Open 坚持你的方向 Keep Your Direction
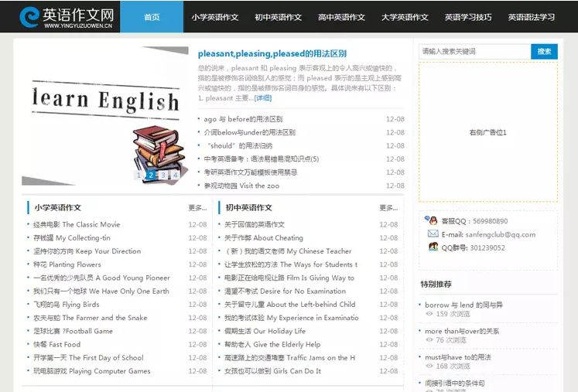 [x=87, y=251]
